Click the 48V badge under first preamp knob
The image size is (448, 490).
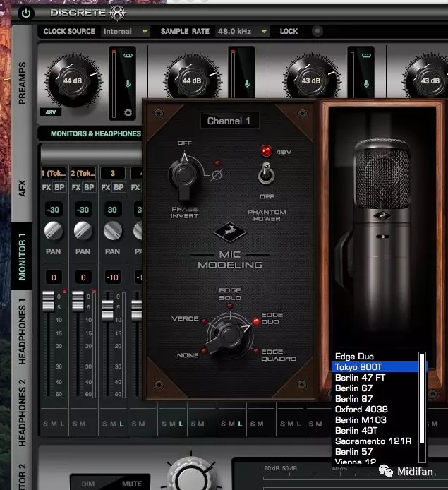pos(52,112)
